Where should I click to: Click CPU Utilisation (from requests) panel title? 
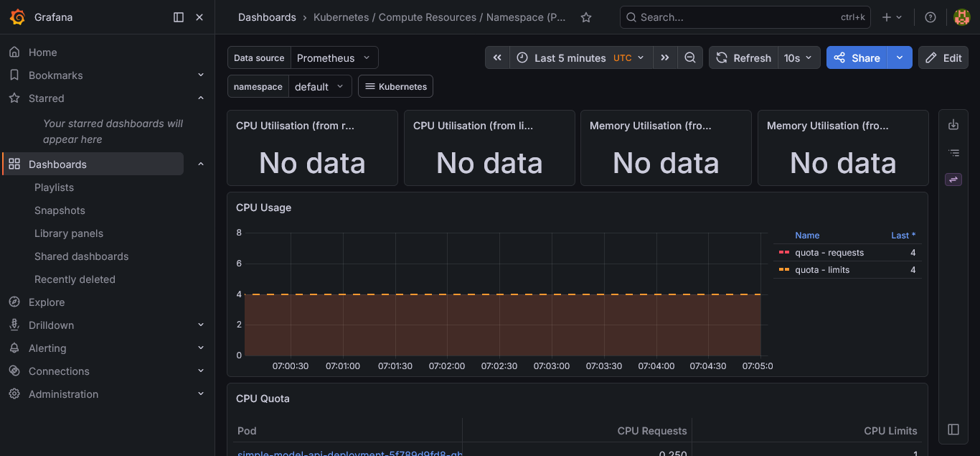pos(296,126)
